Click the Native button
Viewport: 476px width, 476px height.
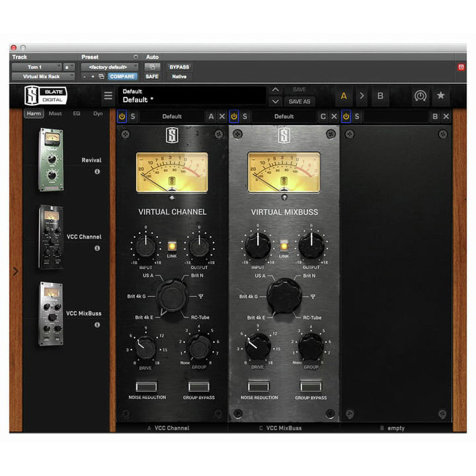pos(179,77)
